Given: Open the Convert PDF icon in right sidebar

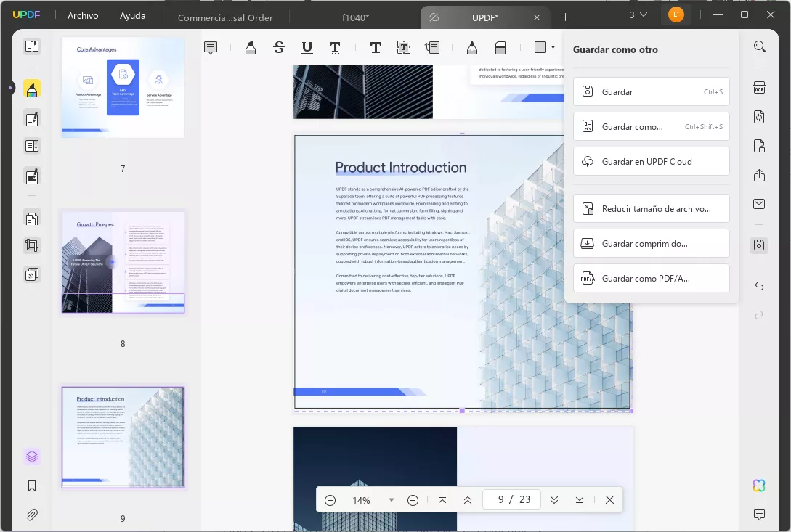Looking at the screenshot, I should point(759,117).
